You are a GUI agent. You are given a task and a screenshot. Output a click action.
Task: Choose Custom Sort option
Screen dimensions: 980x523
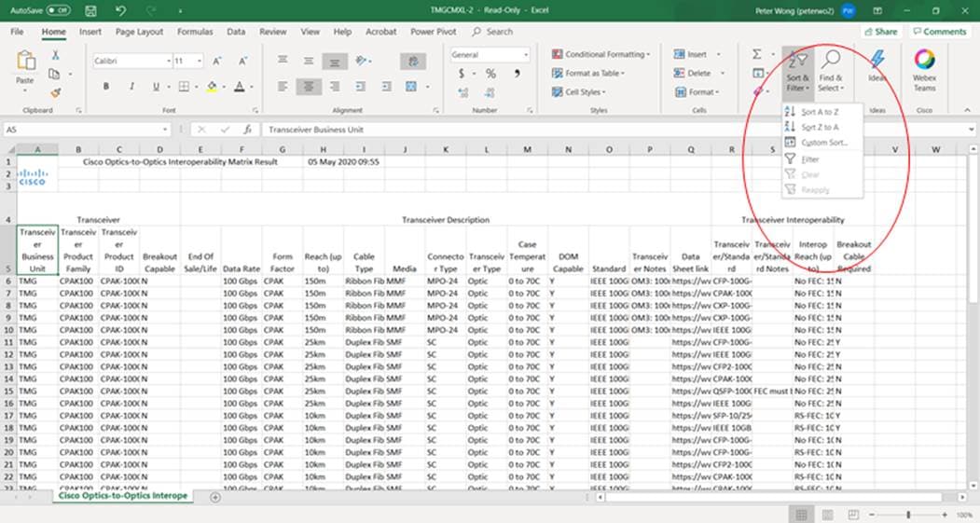point(821,143)
